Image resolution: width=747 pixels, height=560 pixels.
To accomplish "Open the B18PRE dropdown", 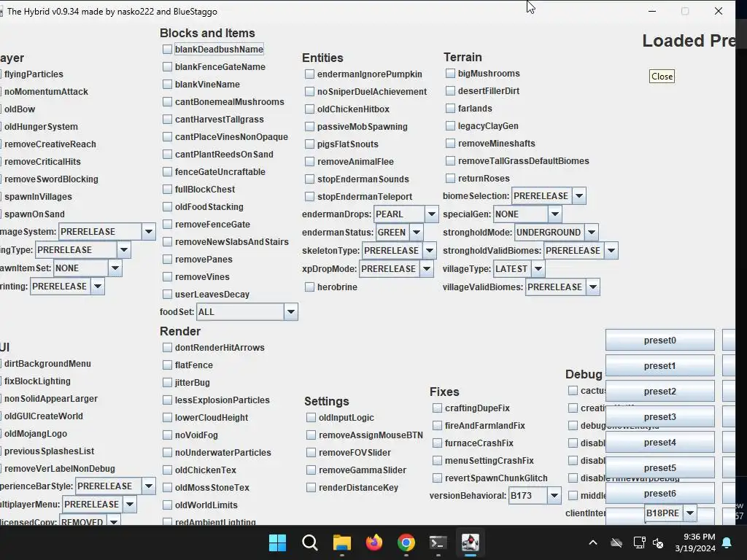I will tap(690, 513).
